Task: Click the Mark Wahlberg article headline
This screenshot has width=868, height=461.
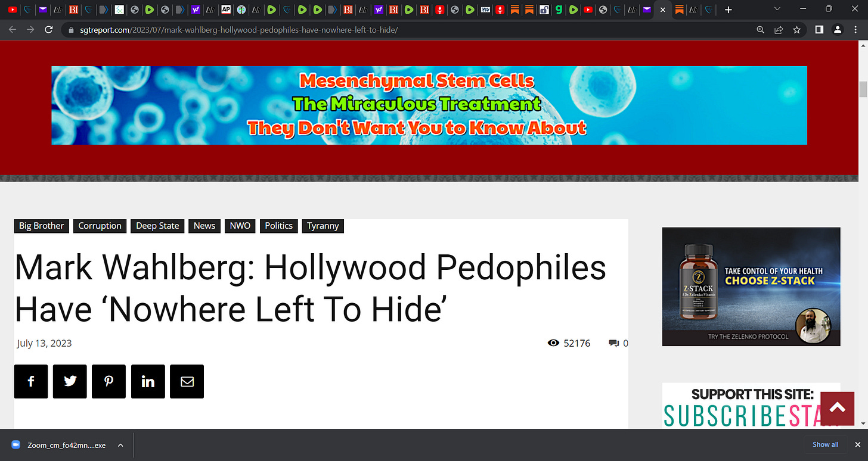Action: coord(310,289)
